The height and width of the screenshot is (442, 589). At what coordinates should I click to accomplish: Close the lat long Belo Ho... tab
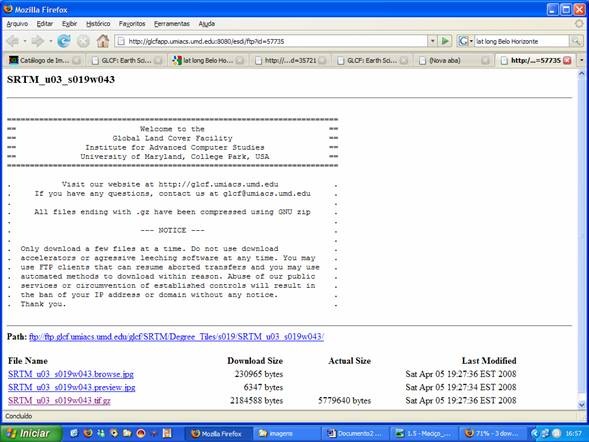pos(240,60)
